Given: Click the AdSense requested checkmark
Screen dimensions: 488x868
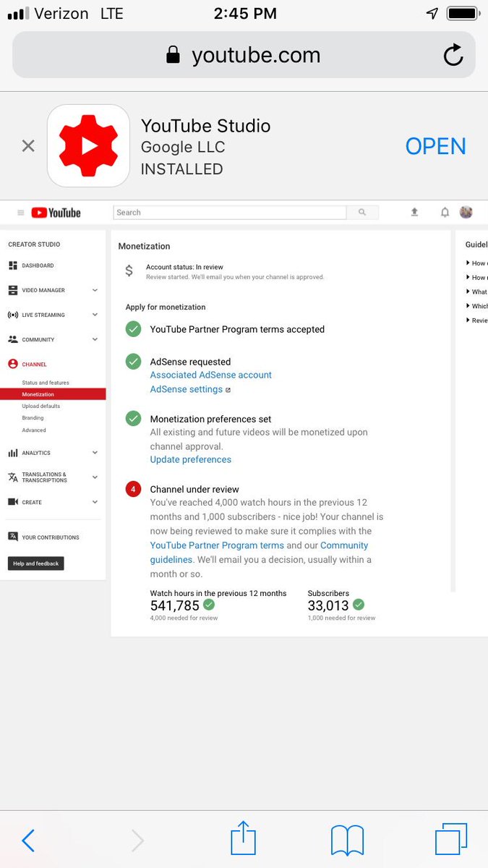Looking at the screenshot, I should [x=133, y=362].
